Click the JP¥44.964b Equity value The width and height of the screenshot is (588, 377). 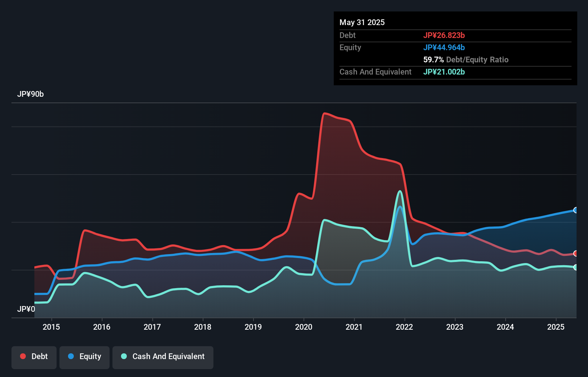444,47
